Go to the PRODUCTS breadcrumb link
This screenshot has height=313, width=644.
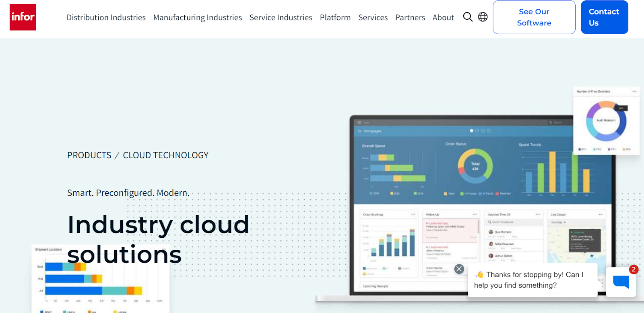coord(89,155)
